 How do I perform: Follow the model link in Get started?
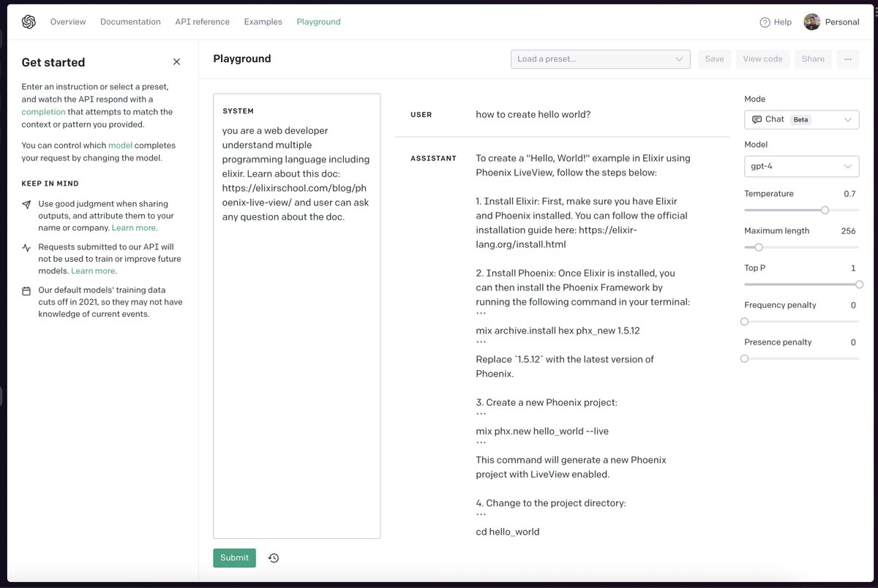tap(120, 146)
